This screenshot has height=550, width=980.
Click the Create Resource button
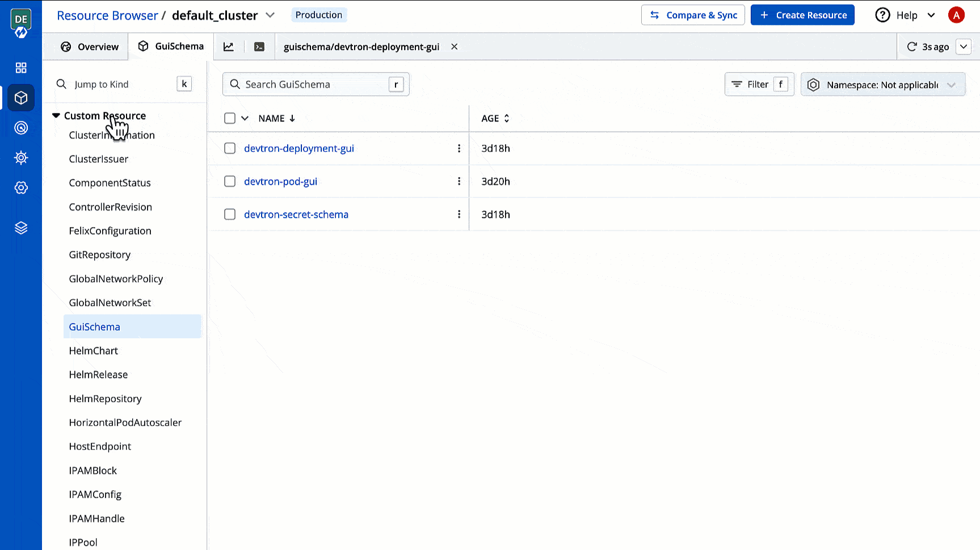click(802, 15)
